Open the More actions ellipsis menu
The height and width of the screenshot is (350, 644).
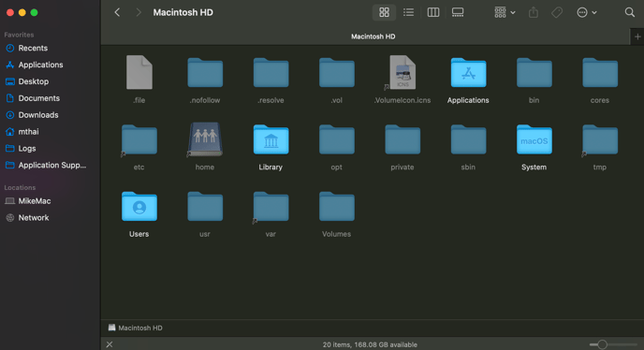tap(587, 12)
